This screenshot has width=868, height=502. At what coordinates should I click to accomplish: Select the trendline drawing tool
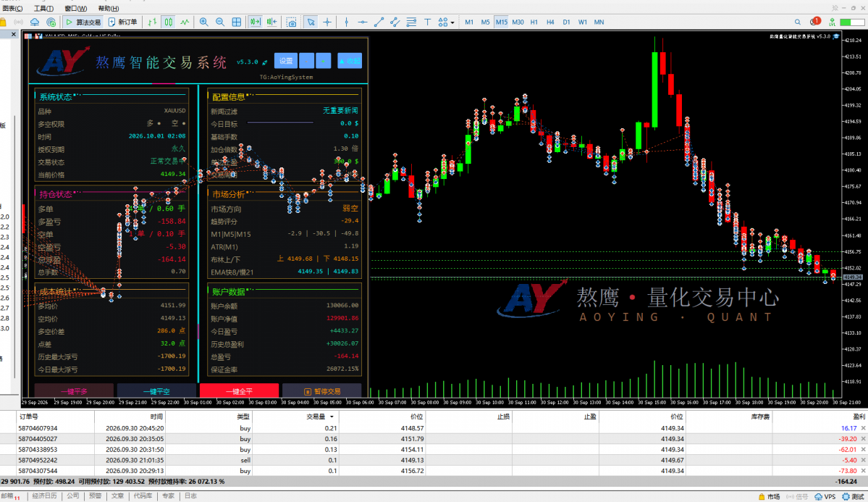(x=379, y=22)
